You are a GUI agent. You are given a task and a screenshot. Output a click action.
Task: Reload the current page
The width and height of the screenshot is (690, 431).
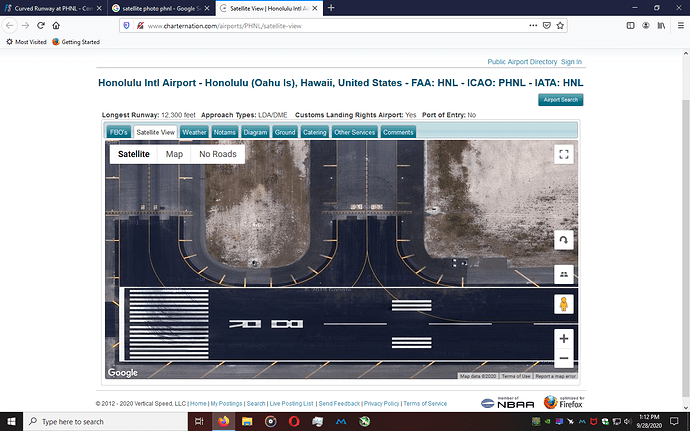(41, 26)
